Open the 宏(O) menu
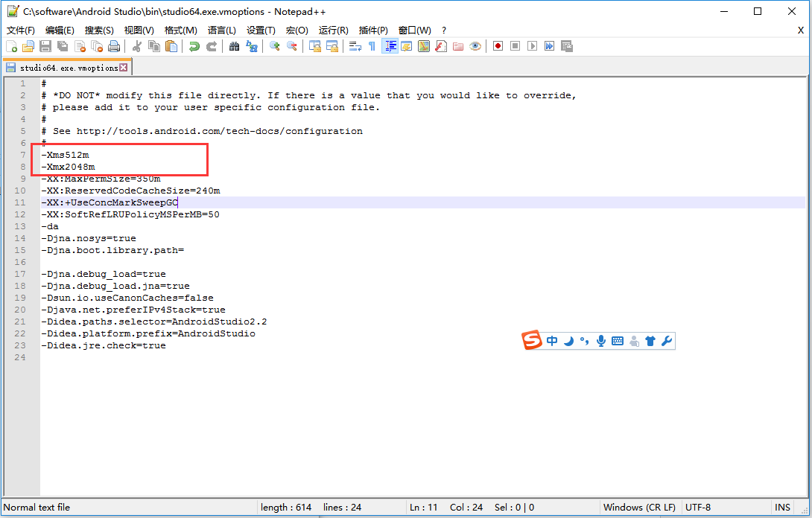The width and height of the screenshot is (812, 518). 296,31
